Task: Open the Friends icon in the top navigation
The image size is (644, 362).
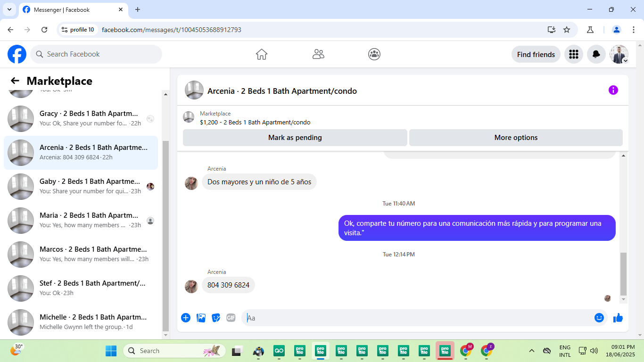Action: click(x=318, y=54)
